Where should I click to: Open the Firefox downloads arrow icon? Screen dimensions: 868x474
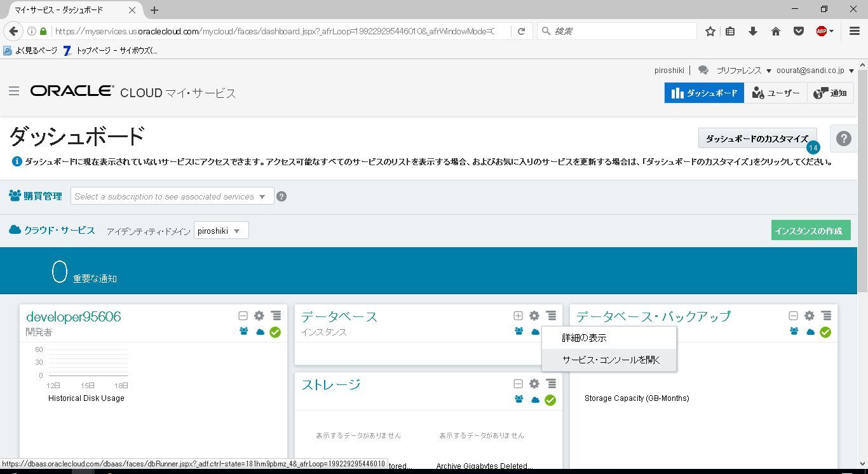tap(753, 31)
